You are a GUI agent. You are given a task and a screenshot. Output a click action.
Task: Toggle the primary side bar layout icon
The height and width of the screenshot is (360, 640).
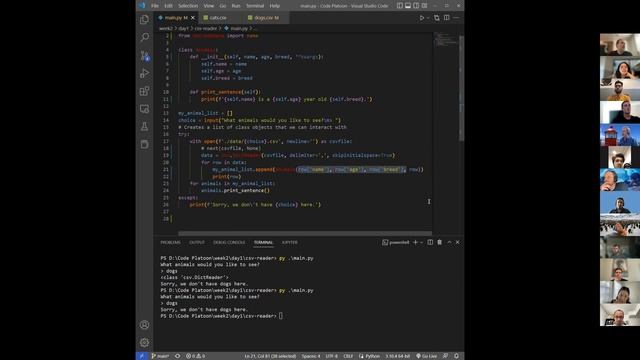click(x=400, y=6)
